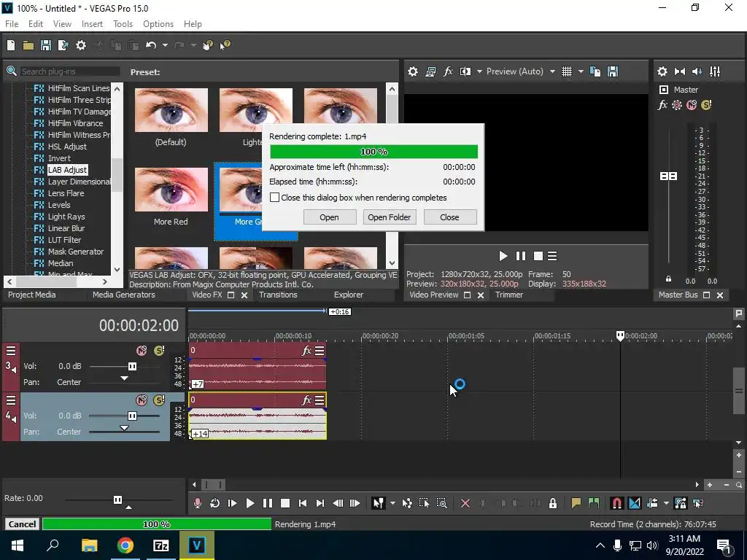Click Delete red X icon
747x560 pixels.
point(465,503)
